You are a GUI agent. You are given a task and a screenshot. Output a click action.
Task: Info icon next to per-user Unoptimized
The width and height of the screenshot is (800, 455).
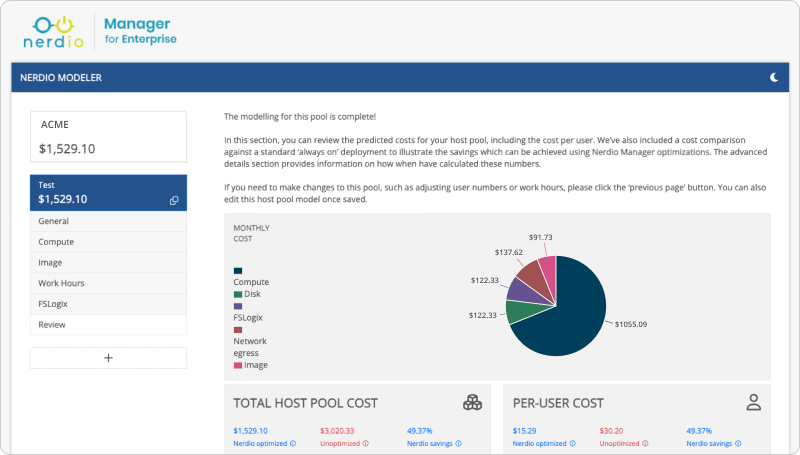pyautogui.click(x=645, y=444)
